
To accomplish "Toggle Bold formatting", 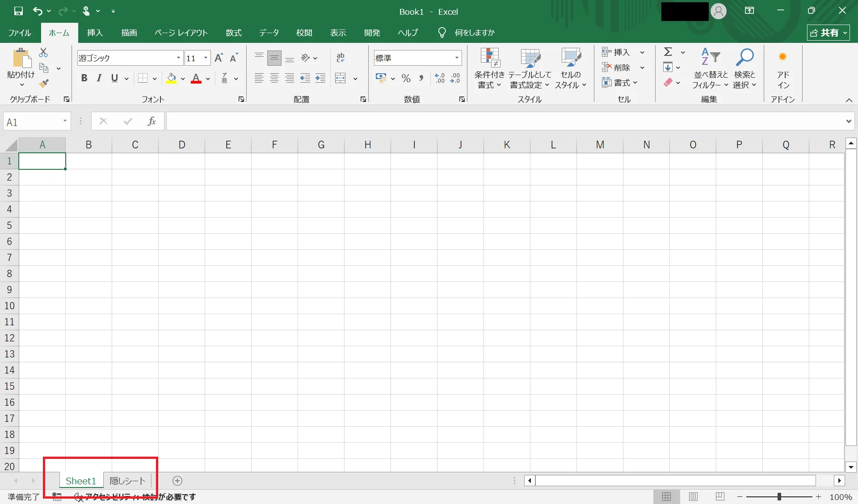I will coord(84,79).
